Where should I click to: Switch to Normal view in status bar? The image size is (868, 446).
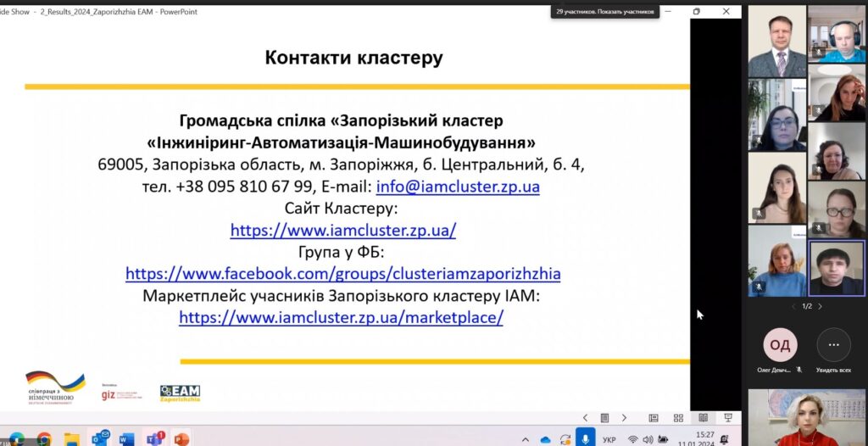click(654, 418)
